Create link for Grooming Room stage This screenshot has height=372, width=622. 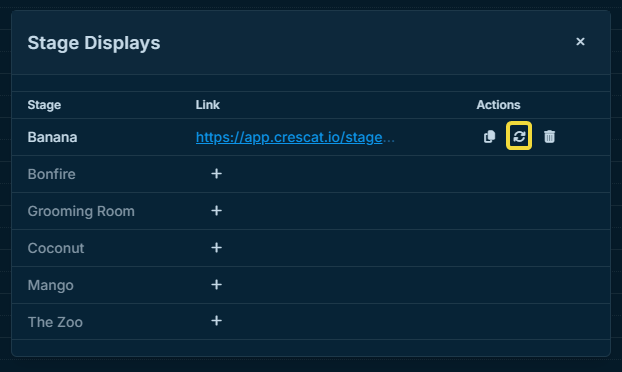point(216,211)
